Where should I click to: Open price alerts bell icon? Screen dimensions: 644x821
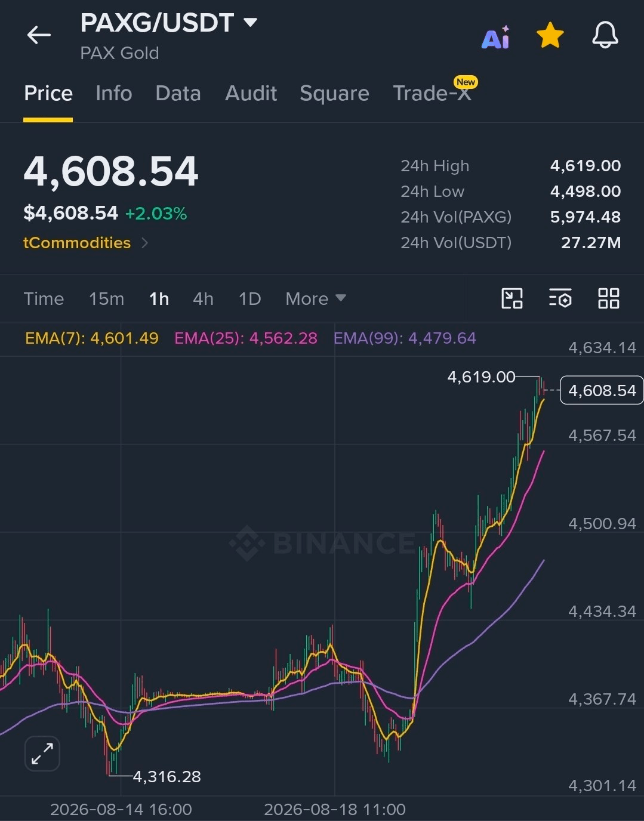click(x=605, y=35)
